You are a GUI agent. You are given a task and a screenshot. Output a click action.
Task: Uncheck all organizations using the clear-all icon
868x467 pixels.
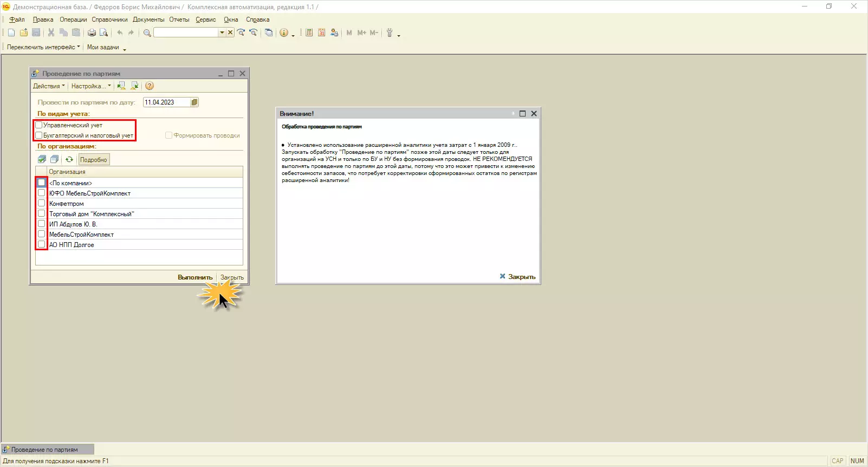click(54, 159)
